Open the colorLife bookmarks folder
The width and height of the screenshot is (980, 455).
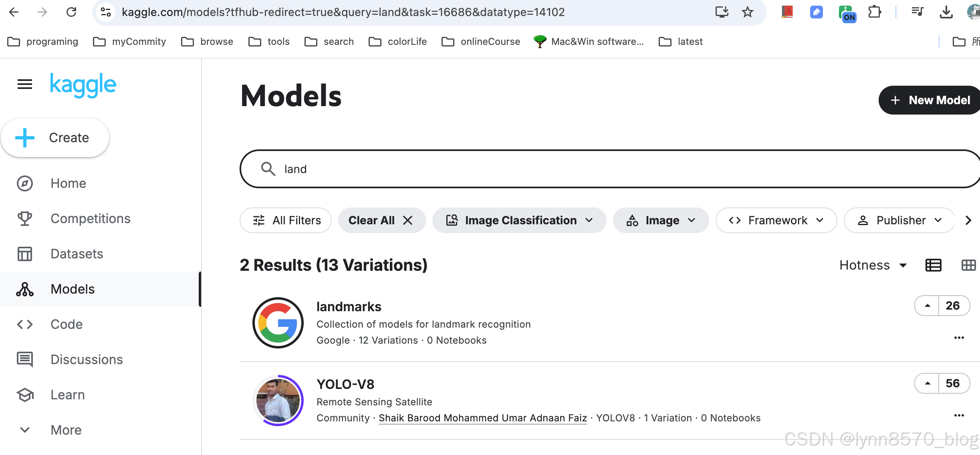(x=397, y=42)
